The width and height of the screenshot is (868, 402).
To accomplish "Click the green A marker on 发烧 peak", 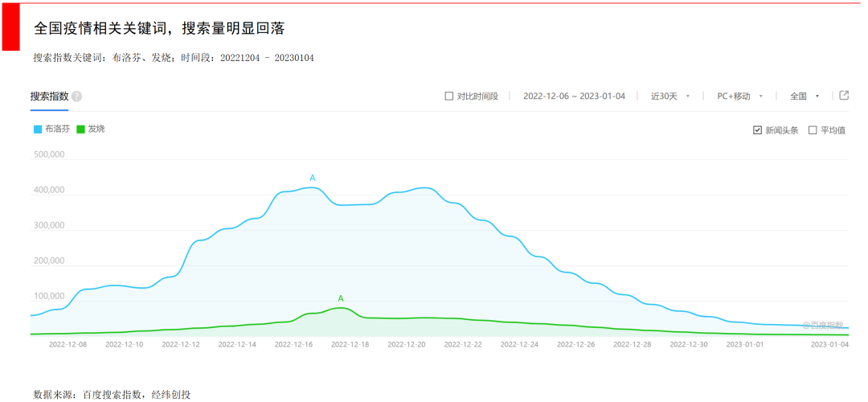I will pos(341,298).
